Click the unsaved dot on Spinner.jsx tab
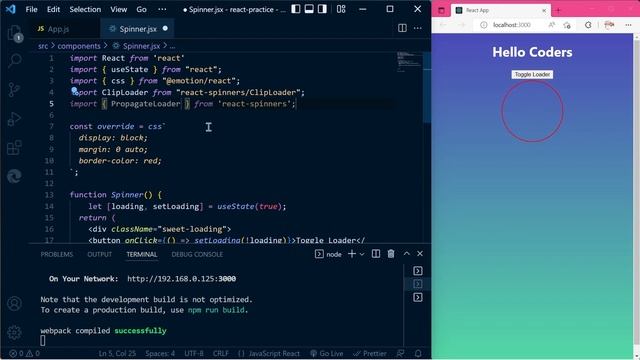 tap(165, 29)
